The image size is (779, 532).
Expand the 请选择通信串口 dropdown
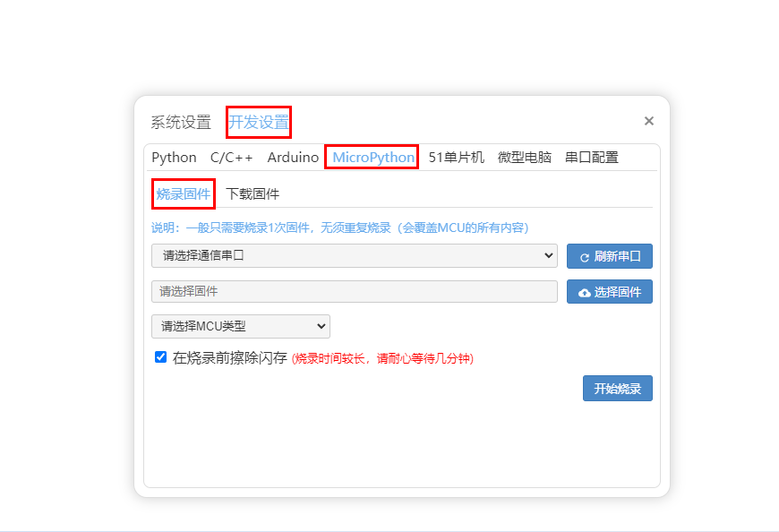(355, 255)
